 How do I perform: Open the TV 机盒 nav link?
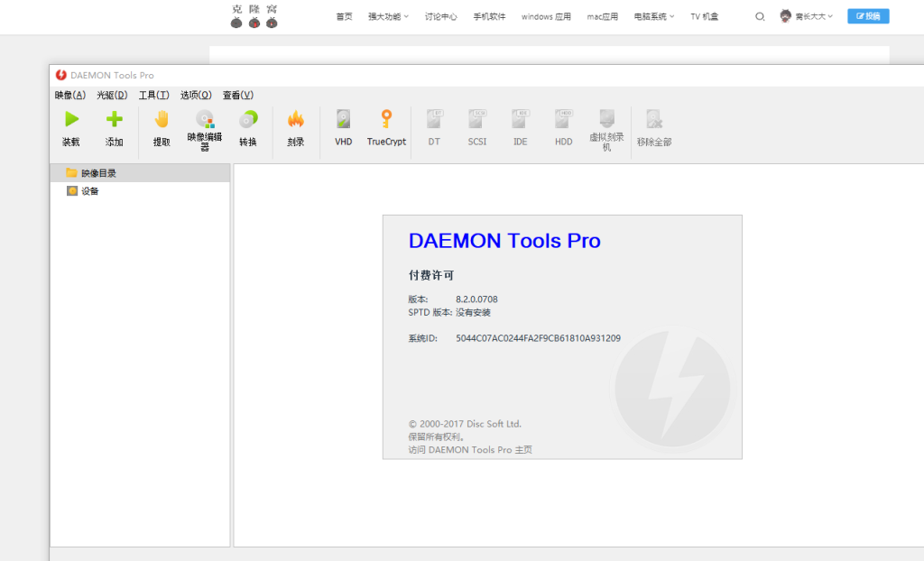tap(705, 16)
